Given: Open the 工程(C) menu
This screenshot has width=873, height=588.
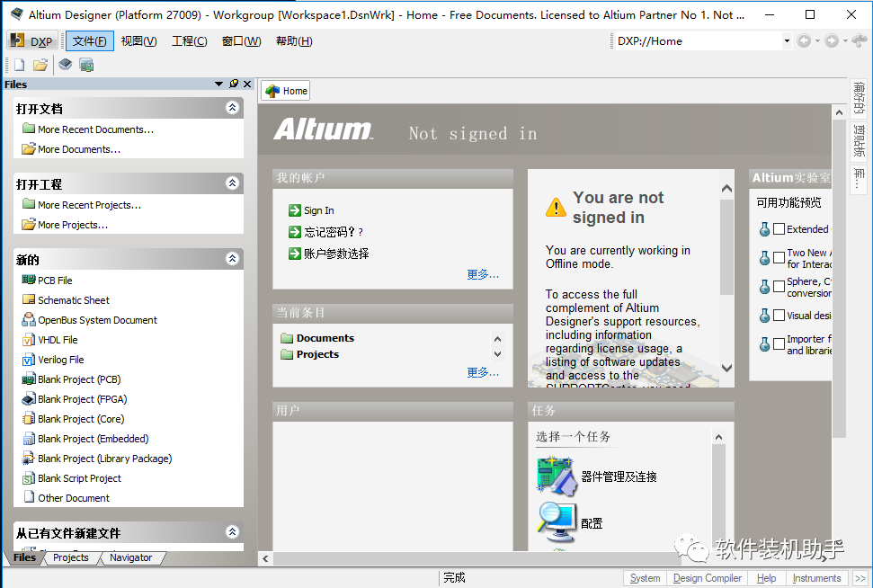Looking at the screenshot, I should (x=190, y=41).
